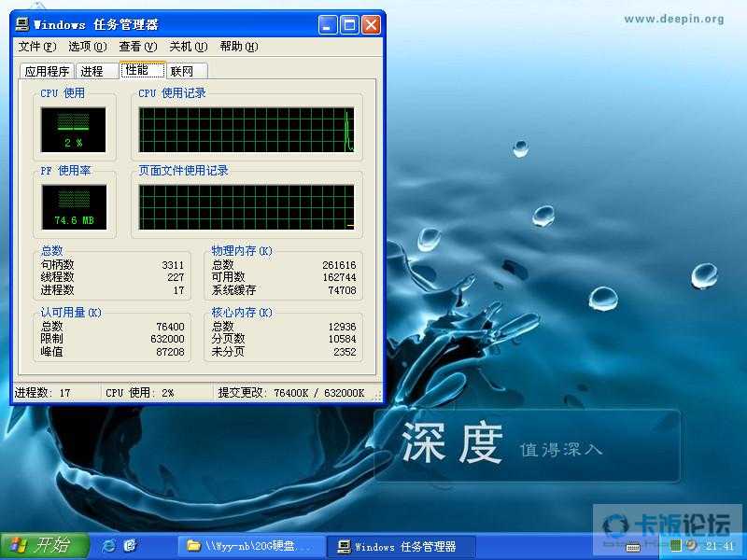The width and height of the screenshot is (747, 560).
Task: Open the 帮助(H) menu
Action: (239, 46)
